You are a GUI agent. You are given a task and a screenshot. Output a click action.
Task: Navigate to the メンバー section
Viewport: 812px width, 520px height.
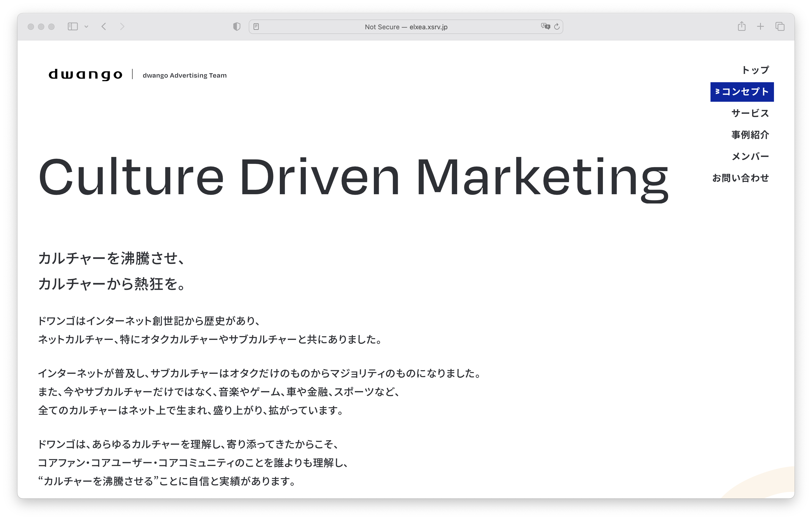(x=750, y=156)
